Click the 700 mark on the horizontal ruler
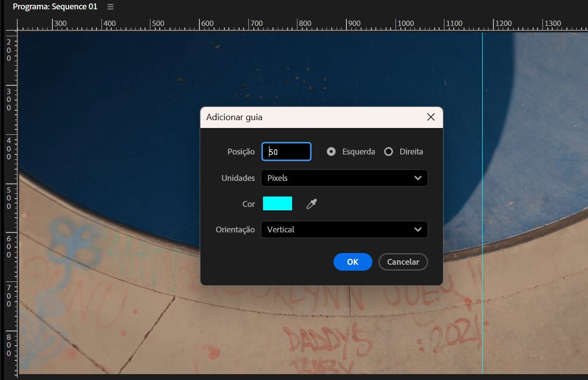This screenshot has width=588, height=380. pos(256,24)
